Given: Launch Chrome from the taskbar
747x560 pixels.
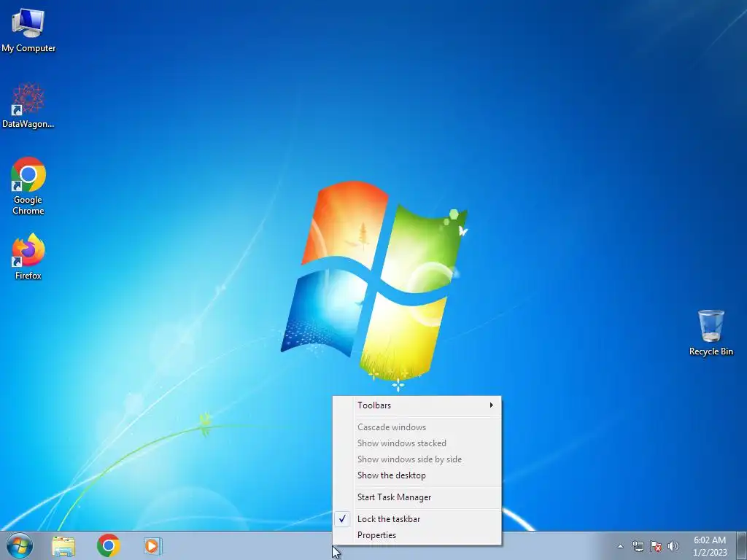Looking at the screenshot, I should point(108,545).
